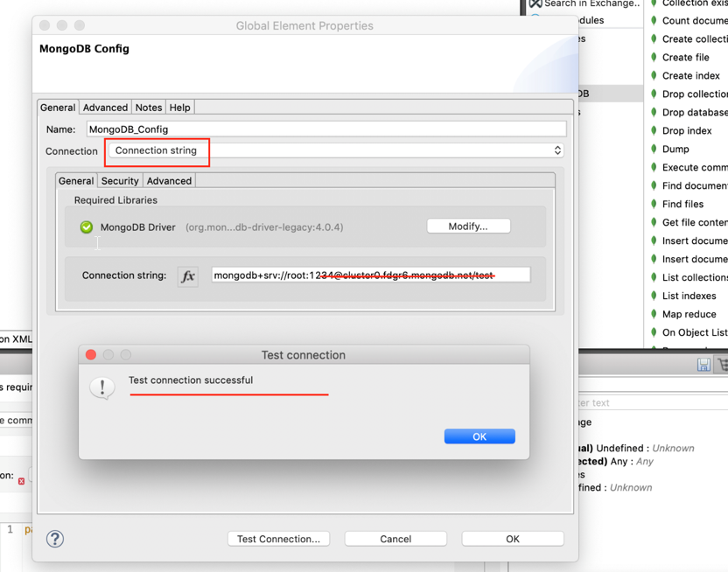Select the outer General tab
The image size is (728, 572).
pos(58,108)
